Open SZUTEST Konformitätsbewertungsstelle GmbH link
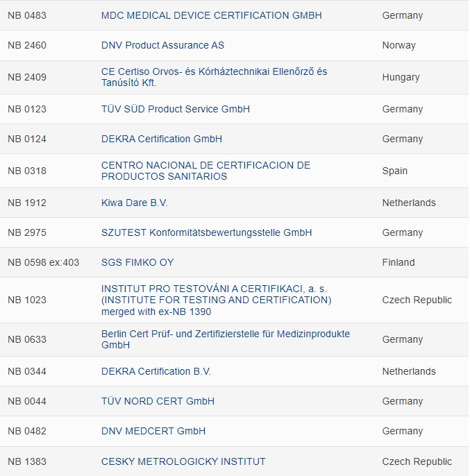The width and height of the screenshot is (470, 476). pos(207,232)
